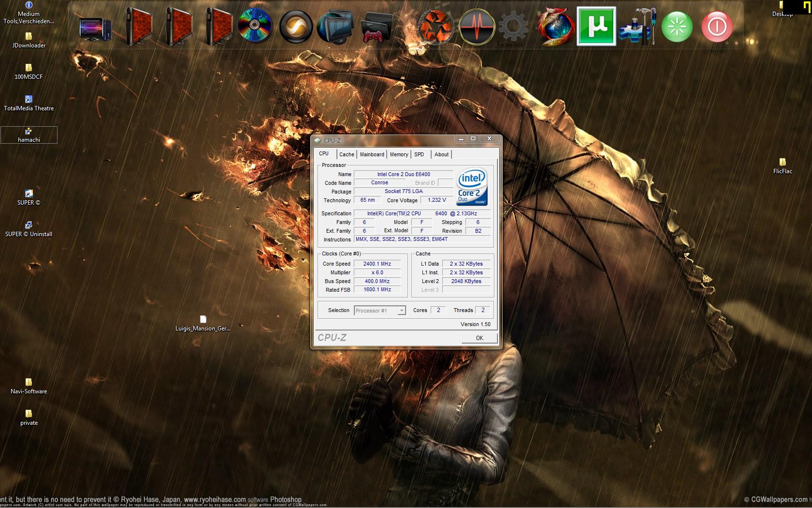Click the Threads count field
This screenshot has width=812, height=508.
point(483,310)
